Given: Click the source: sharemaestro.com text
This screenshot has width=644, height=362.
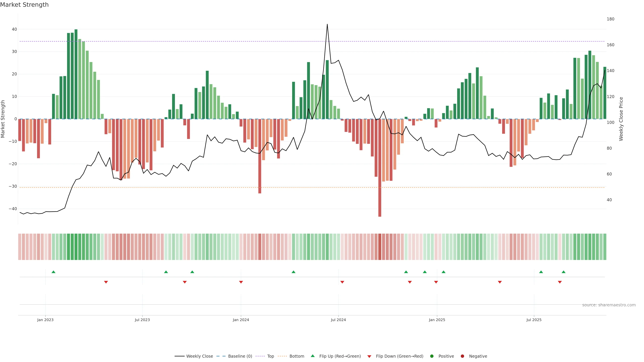Looking at the screenshot, I should tap(609, 305).
